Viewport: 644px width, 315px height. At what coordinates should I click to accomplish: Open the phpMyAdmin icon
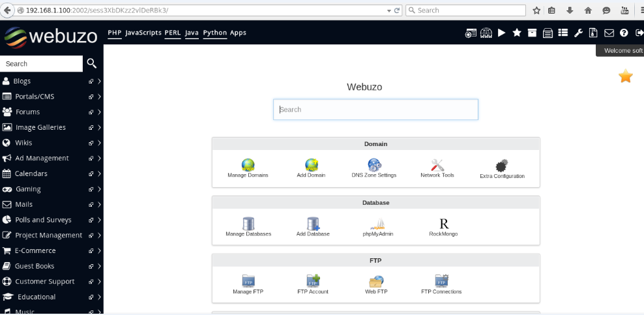coord(378,224)
